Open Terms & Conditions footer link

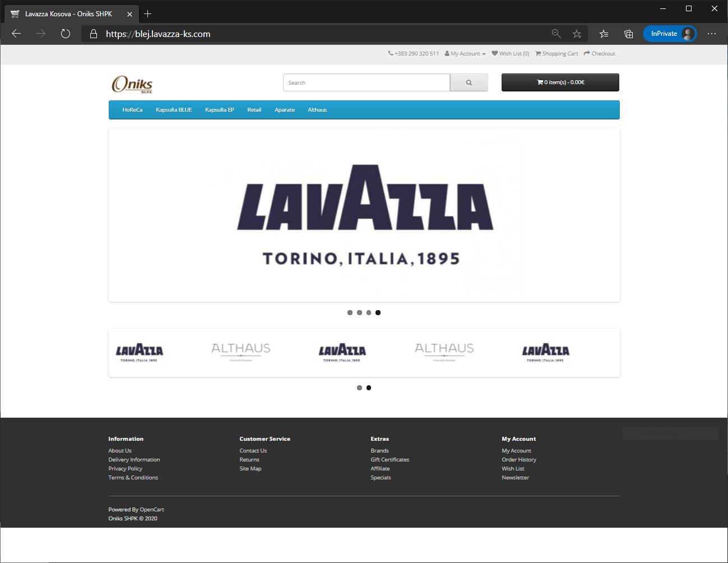coord(133,478)
